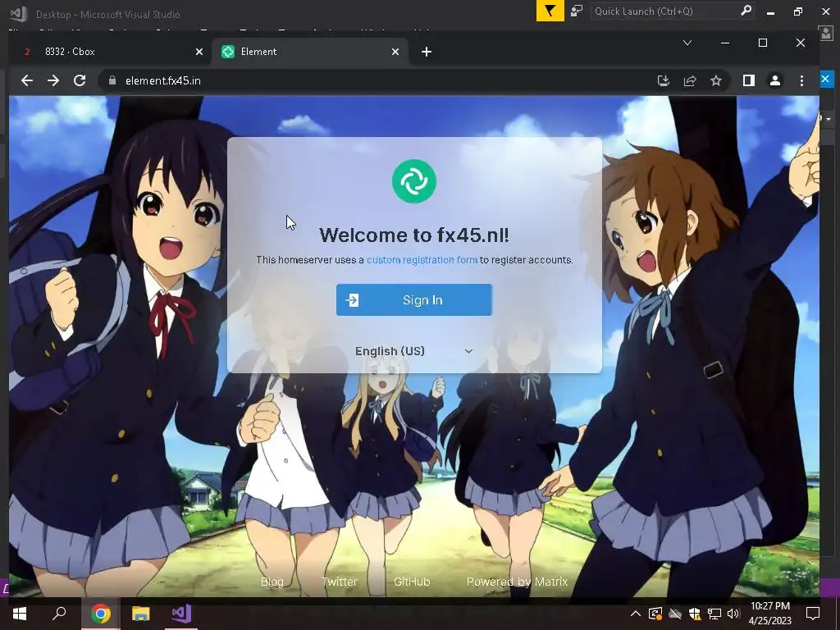The width and height of the screenshot is (840, 630).
Task: Open a new Chrome tab
Action: pos(427,52)
